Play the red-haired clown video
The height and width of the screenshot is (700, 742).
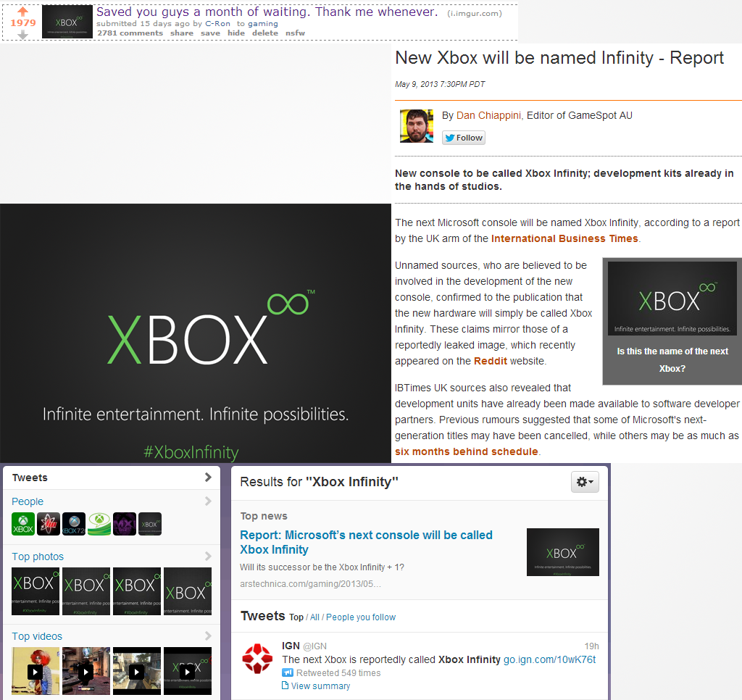(36, 671)
